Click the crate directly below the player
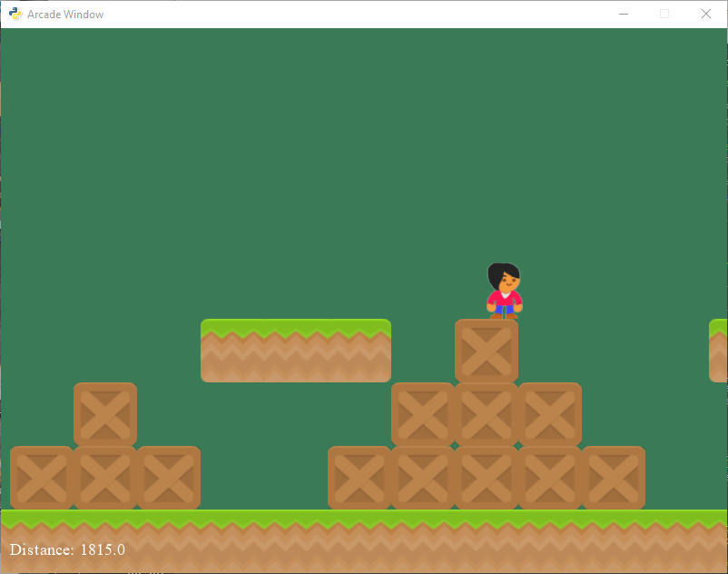This screenshot has height=574, width=728. click(487, 351)
